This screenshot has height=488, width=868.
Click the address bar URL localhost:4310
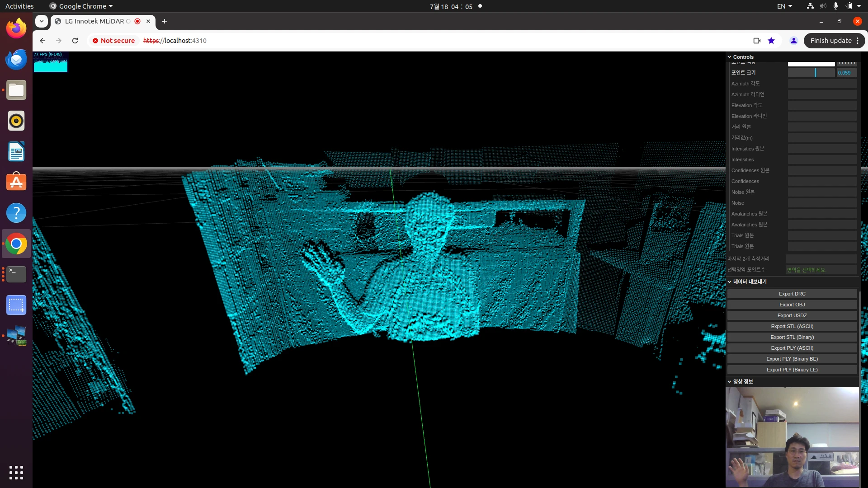click(175, 41)
